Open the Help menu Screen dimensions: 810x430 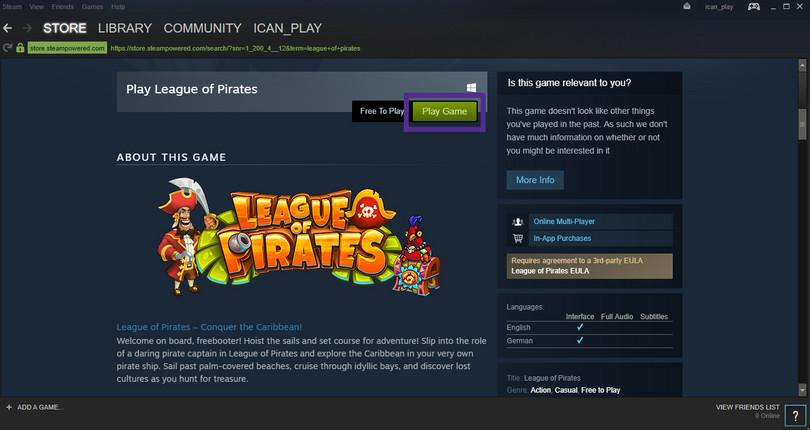[118, 7]
